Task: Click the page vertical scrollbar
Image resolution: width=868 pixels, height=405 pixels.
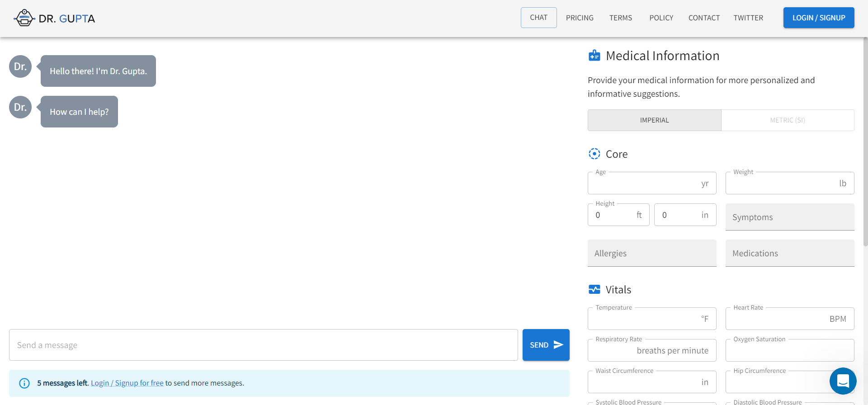Action: (x=865, y=142)
